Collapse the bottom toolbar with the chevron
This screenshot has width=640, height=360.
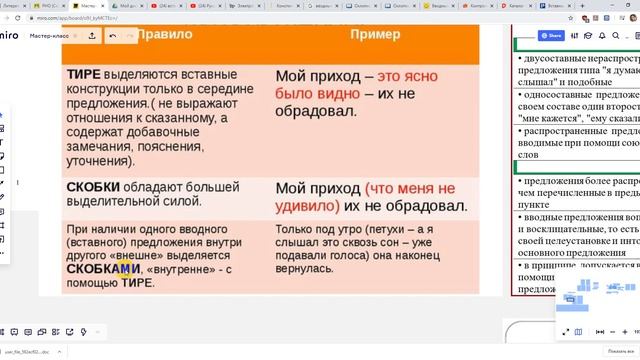pos(98,332)
